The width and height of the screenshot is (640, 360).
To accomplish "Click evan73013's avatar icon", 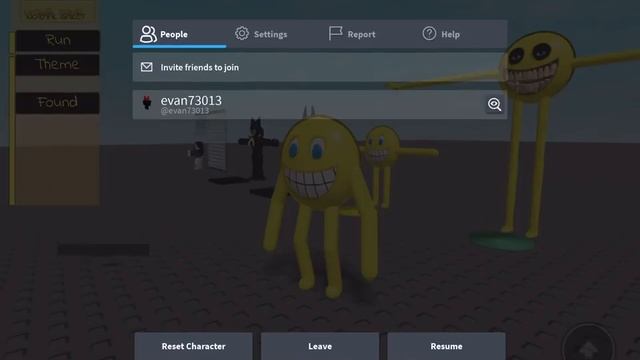I will click(x=147, y=102).
